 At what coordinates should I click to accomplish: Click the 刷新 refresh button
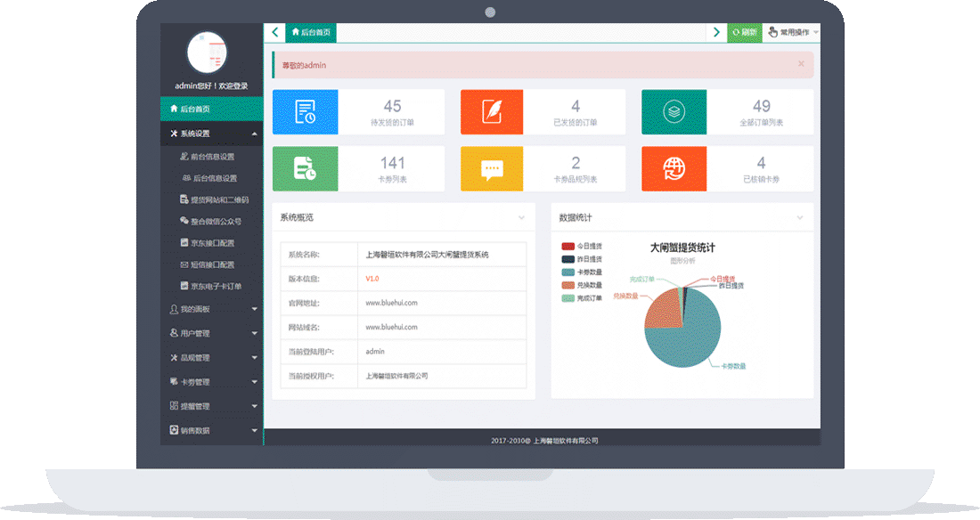(x=745, y=31)
